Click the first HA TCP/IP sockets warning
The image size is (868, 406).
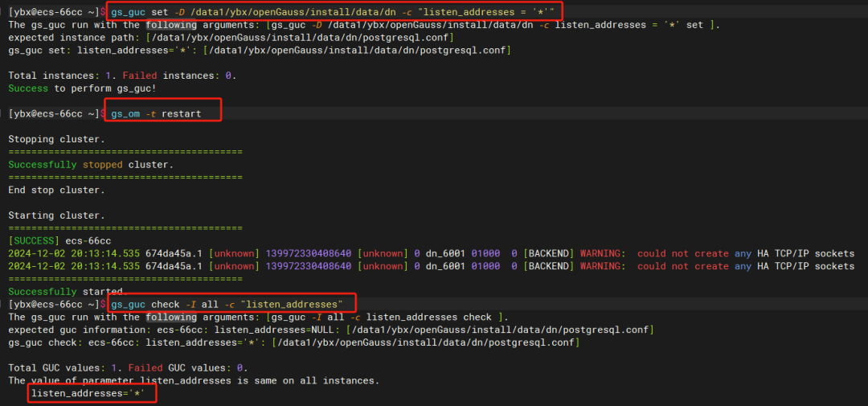(432, 253)
